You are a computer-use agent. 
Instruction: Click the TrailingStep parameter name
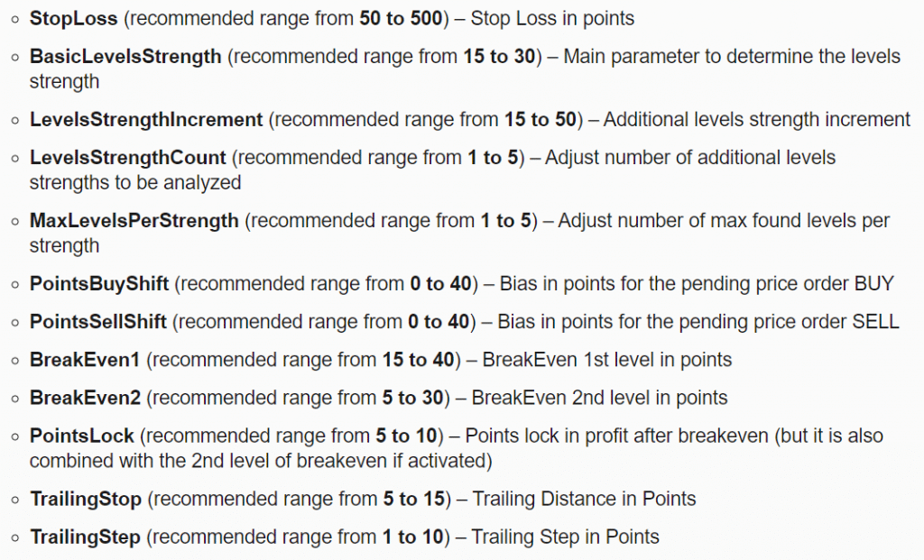[86, 537]
